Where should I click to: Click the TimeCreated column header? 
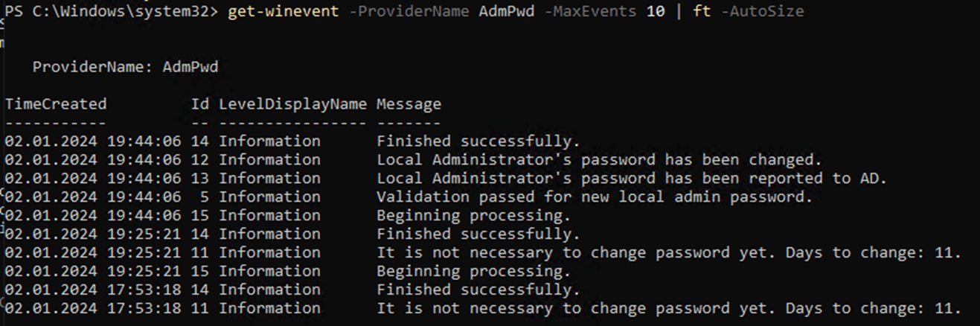(x=56, y=104)
